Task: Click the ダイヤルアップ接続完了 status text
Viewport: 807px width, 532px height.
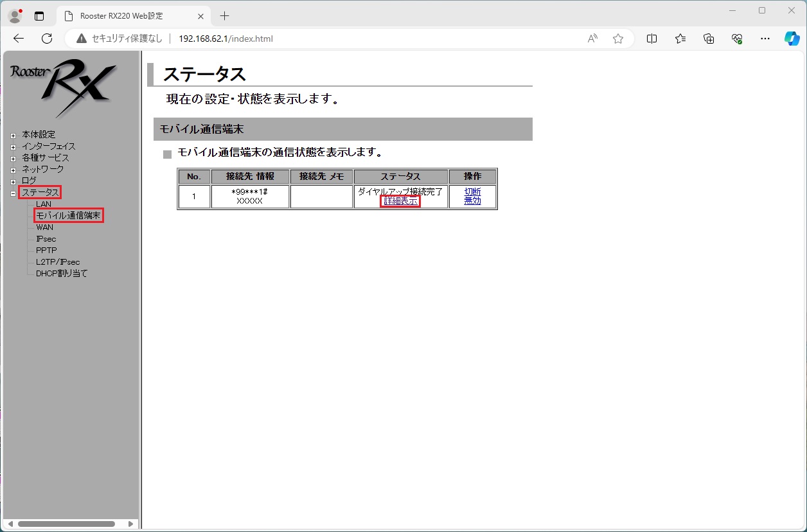Action: click(400, 191)
